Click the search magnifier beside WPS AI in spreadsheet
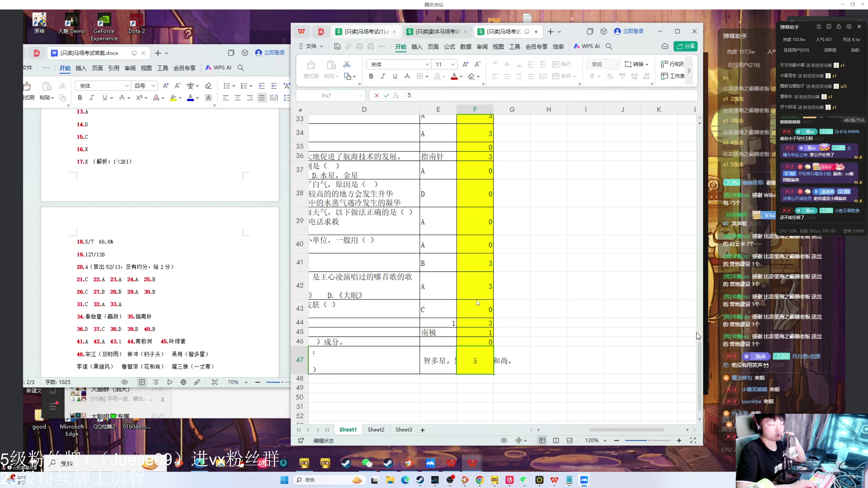This screenshot has width=868, height=488. 609,46
